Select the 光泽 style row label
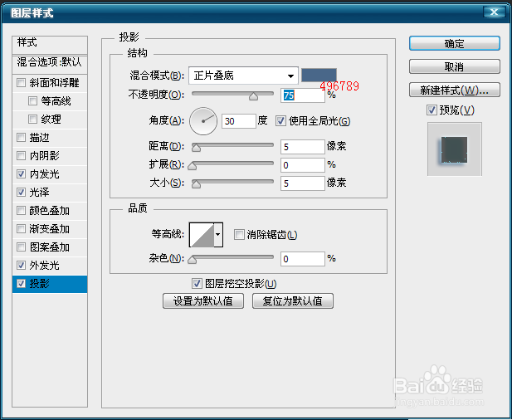This screenshot has height=420, width=512. point(39,193)
